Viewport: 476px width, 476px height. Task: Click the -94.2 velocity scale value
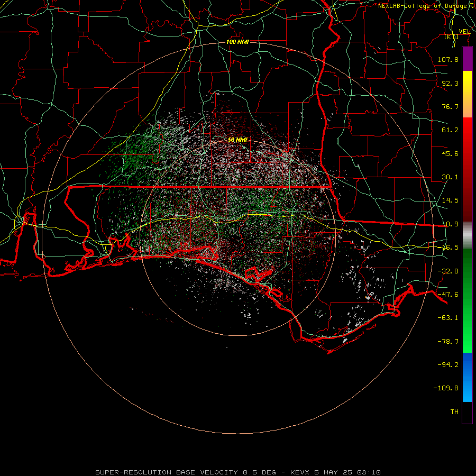(x=448, y=364)
